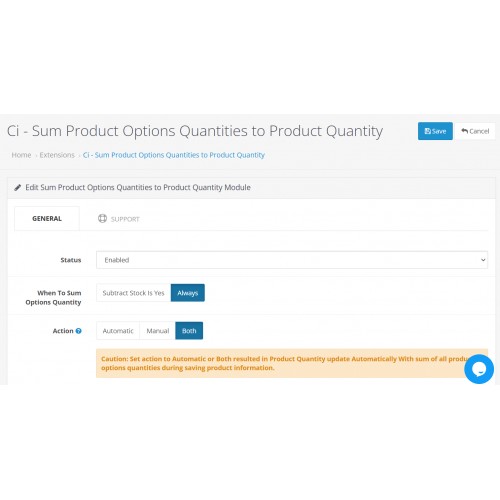Open the Status dropdown

[292, 260]
